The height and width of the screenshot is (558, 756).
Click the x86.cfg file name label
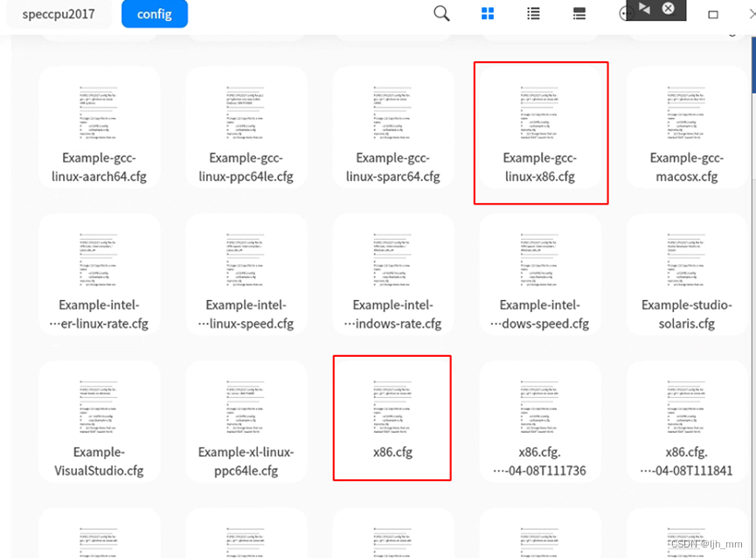[x=392, y=452]
